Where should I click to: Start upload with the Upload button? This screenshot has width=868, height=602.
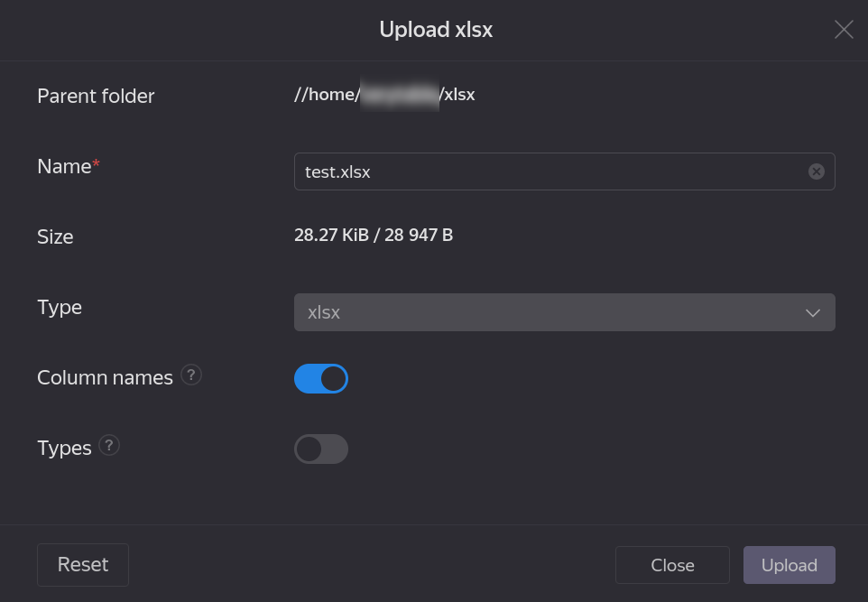[789, 565]
